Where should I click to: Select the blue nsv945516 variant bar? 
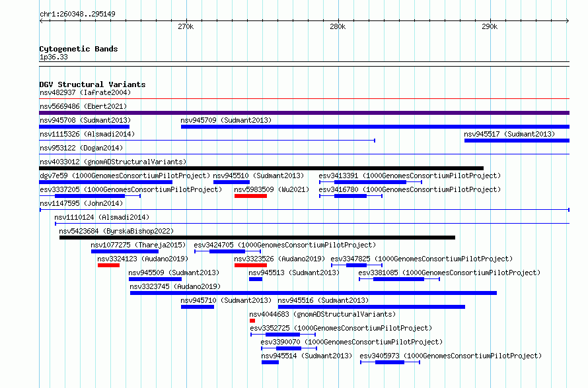[x=371, y=307]
